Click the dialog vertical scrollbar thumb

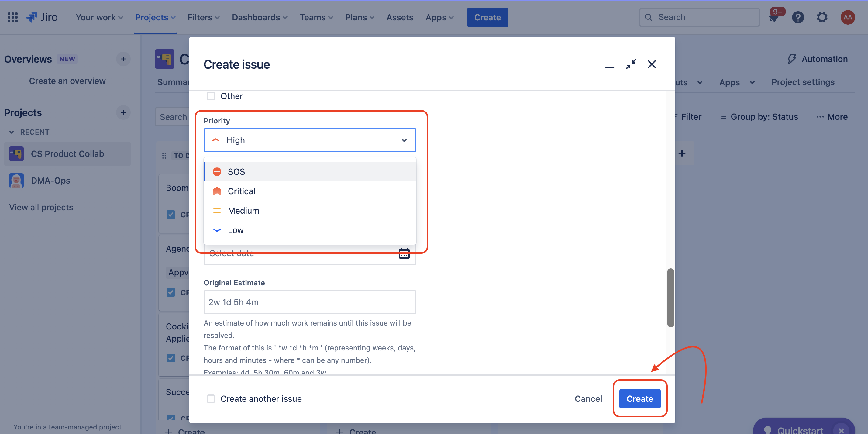click(x=670, y=298)
